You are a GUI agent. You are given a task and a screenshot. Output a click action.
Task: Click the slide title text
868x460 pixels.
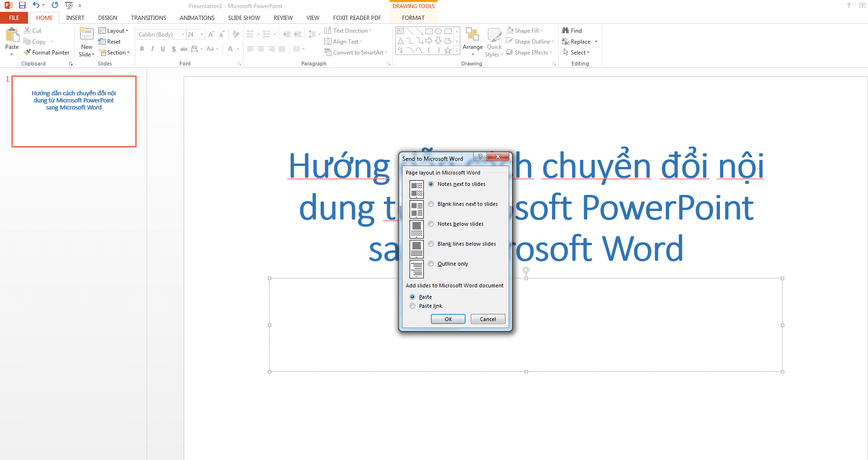point(526,207)
